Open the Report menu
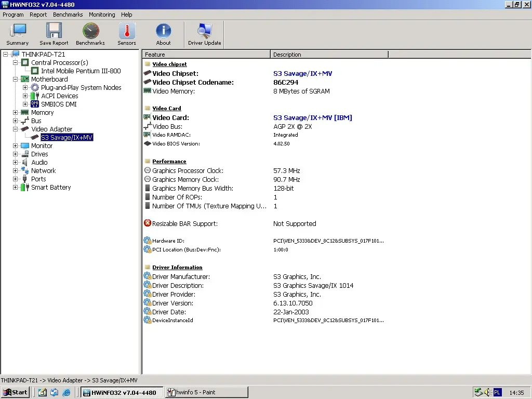 coord(38,15)
